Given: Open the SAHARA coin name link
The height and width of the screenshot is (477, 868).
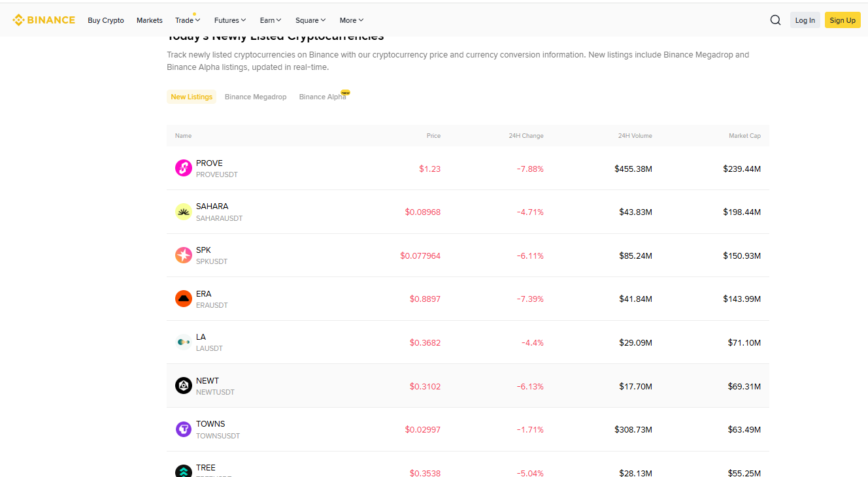Looking at the screenshot, I should point(212,206).
